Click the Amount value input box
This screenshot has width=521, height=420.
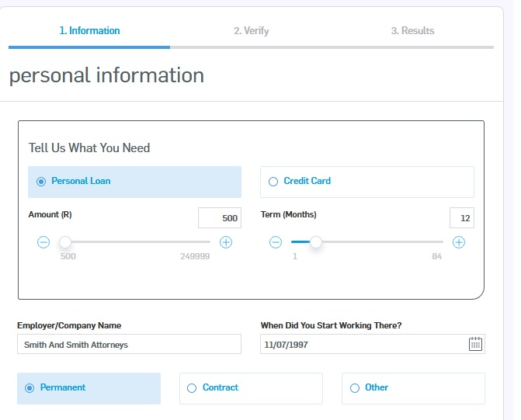pyautogui.click(x=219, y=218)
